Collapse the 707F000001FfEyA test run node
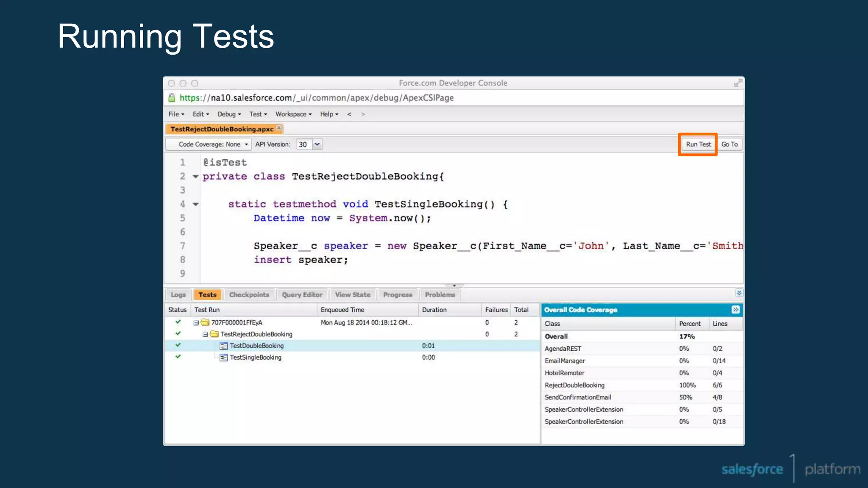The image size is (868, 488). (196, 323)
